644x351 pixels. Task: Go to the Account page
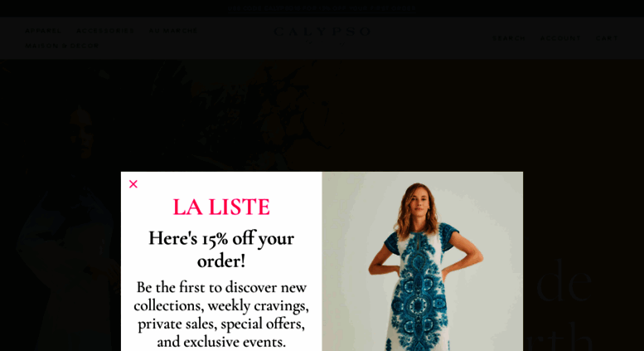(560, 38)
